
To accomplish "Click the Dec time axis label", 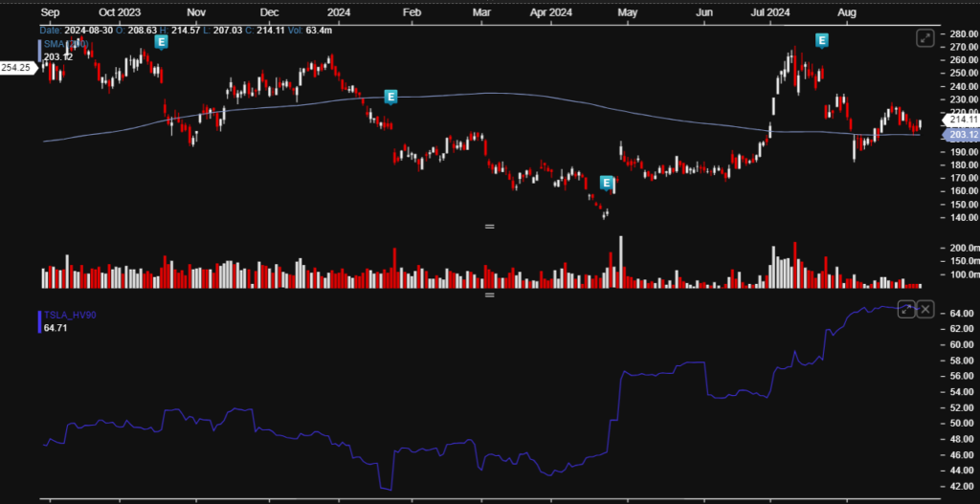I will 269,12.
